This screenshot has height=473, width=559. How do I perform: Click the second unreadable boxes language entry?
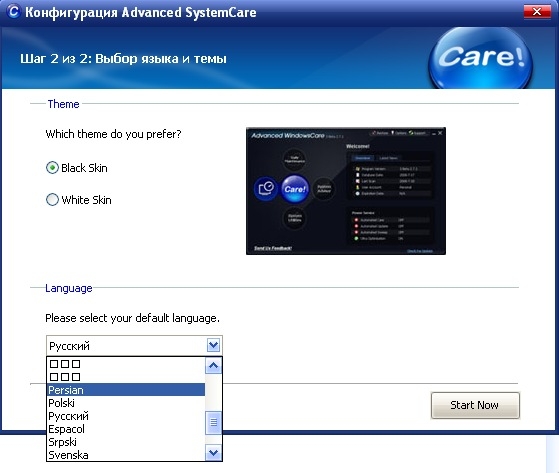[x=126, y=377]
